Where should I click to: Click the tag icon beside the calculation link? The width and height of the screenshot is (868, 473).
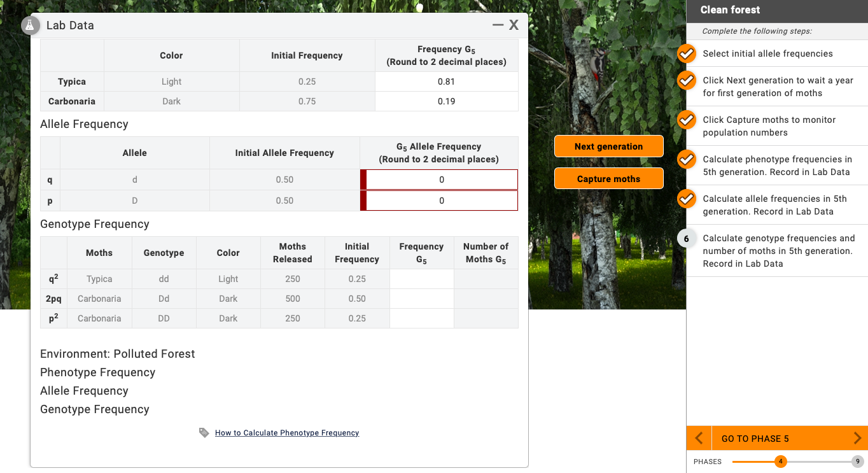point(204,432)
